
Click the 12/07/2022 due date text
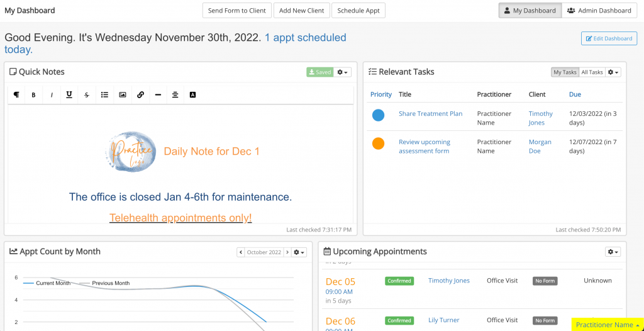pyautogui.click(x=592, y=147)
